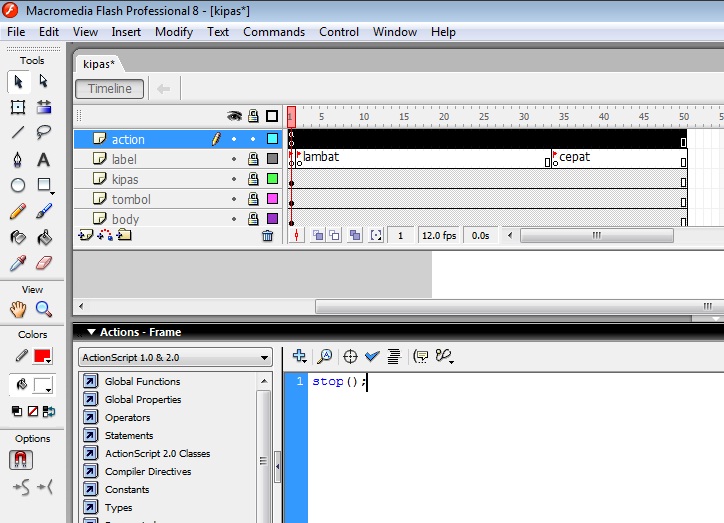Select the Pencil tool

18,211
